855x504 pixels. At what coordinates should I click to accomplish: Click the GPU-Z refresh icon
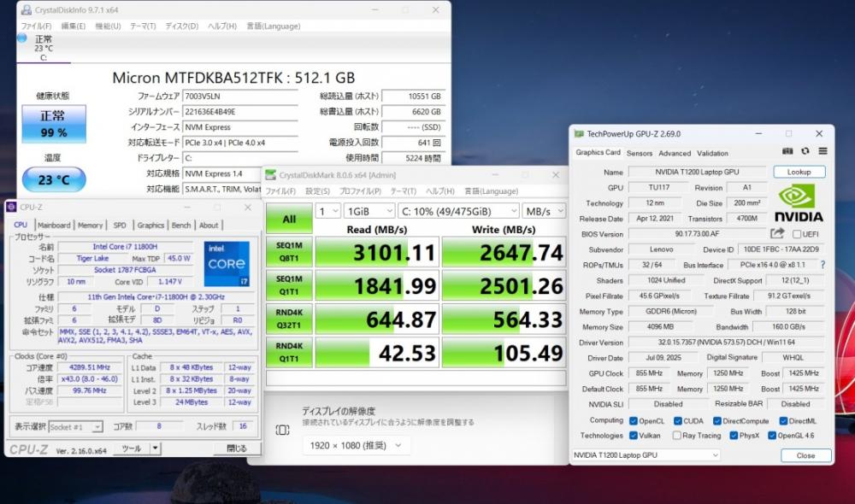click(x=805, y=151)
